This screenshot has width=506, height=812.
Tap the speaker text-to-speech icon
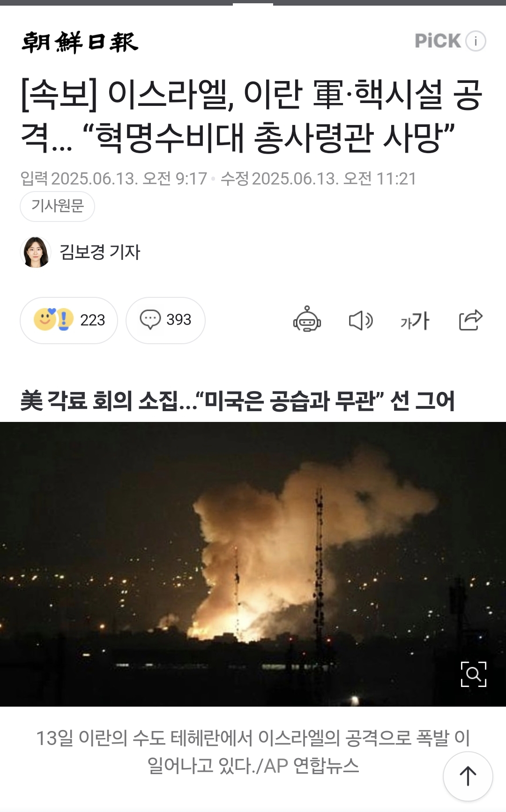[361, 321]
